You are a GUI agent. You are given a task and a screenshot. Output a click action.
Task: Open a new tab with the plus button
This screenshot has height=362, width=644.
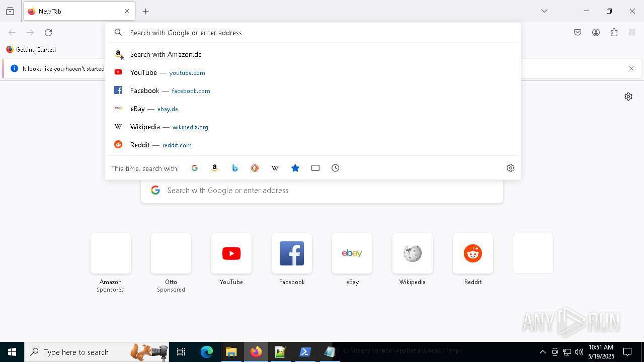(x=146, y=11)
